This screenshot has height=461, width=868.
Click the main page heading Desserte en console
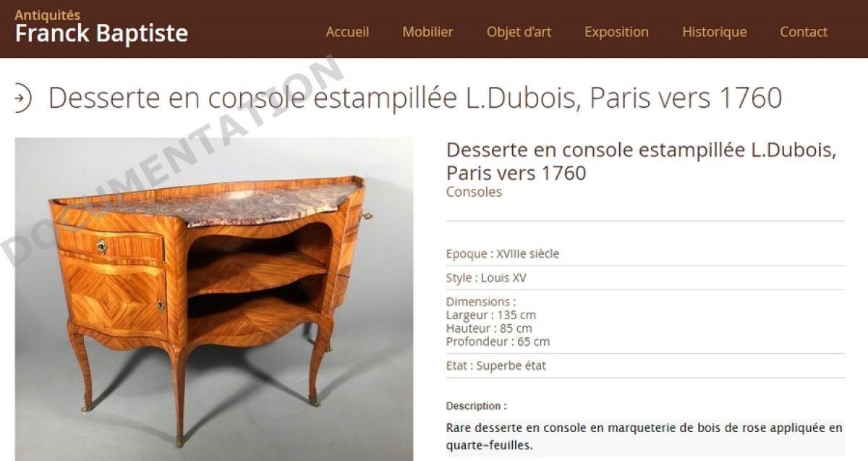[415, 98]
